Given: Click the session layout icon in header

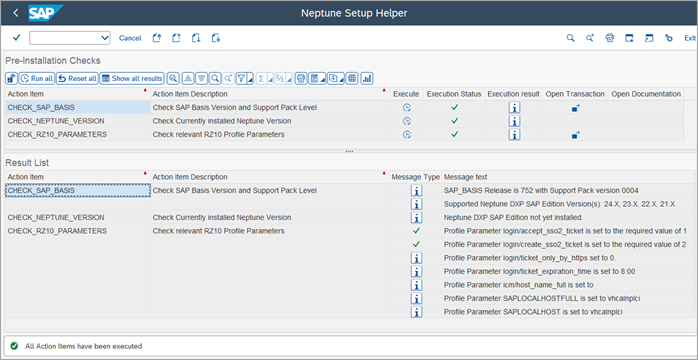Looking at the screenshot, I should [x=649, y=38].
